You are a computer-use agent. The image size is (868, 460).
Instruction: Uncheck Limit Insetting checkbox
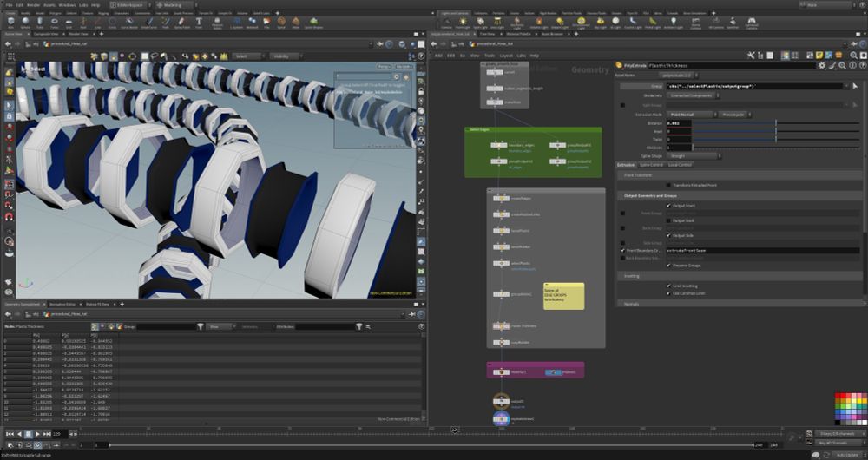point(668,286)
